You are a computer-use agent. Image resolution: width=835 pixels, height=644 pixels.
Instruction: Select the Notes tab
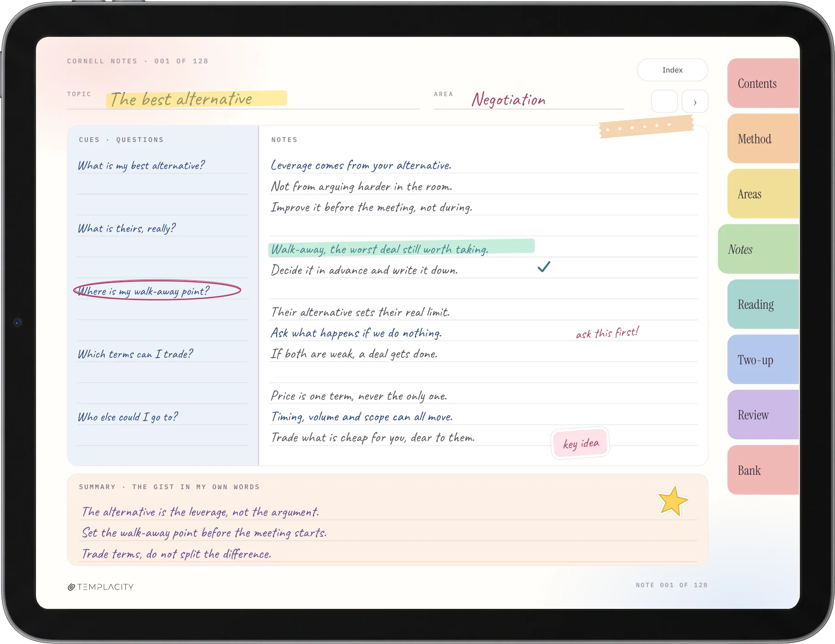759,249
